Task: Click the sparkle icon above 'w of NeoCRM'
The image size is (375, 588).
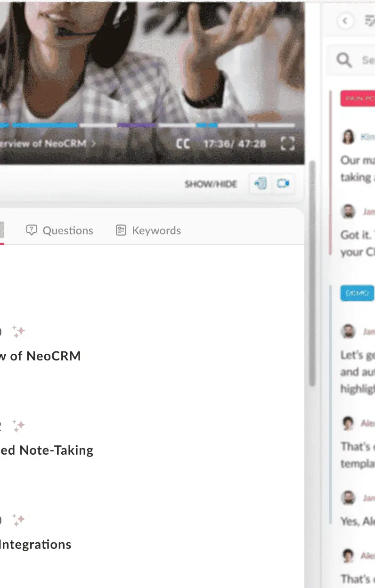Action: click(18, 332)
